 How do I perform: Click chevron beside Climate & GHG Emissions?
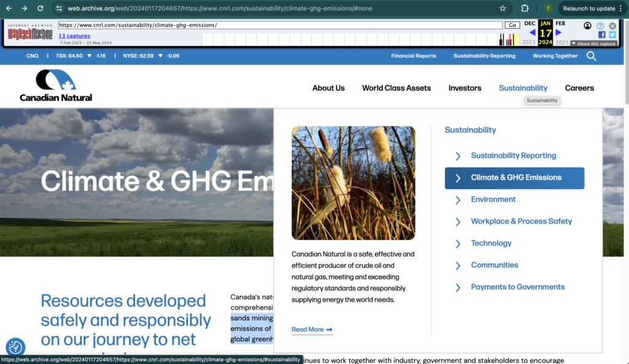coord(458,178)
